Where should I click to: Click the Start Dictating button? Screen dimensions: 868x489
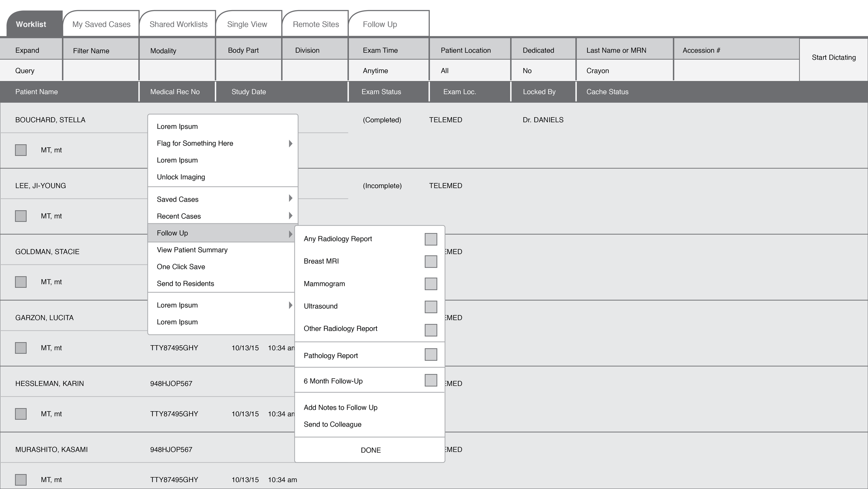(834, 59)
